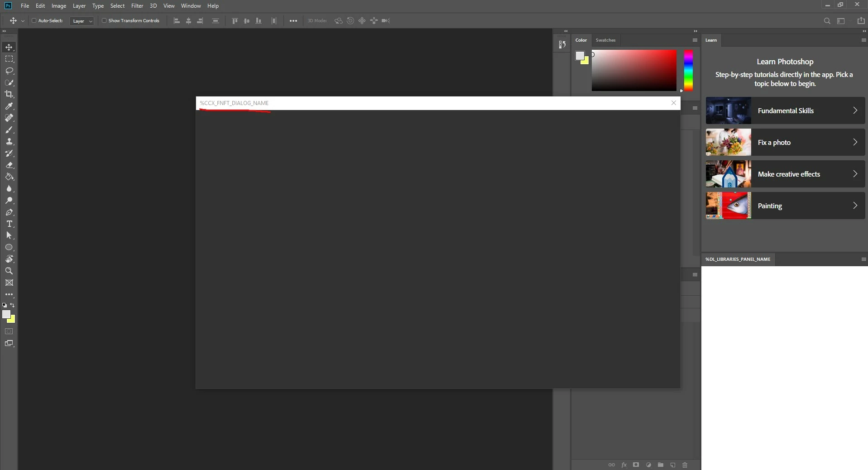
Task: Open the File menu
Action: [x=25, y=6]
